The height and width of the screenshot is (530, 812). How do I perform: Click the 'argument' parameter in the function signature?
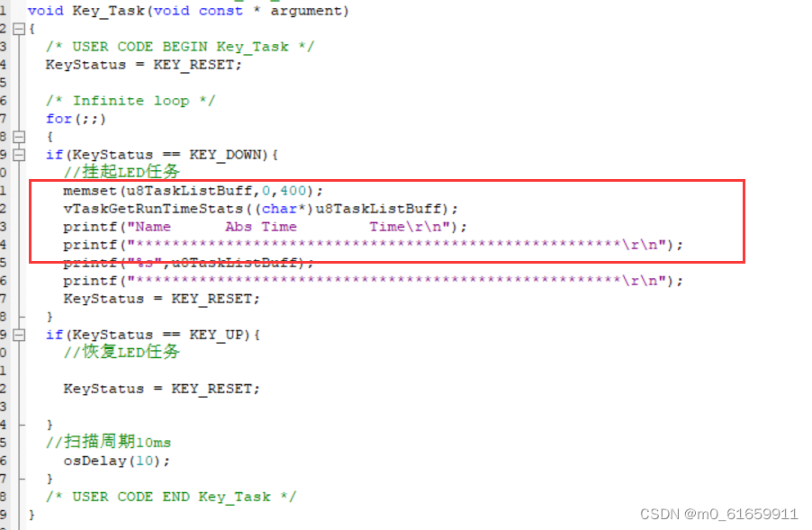(306, 11)
